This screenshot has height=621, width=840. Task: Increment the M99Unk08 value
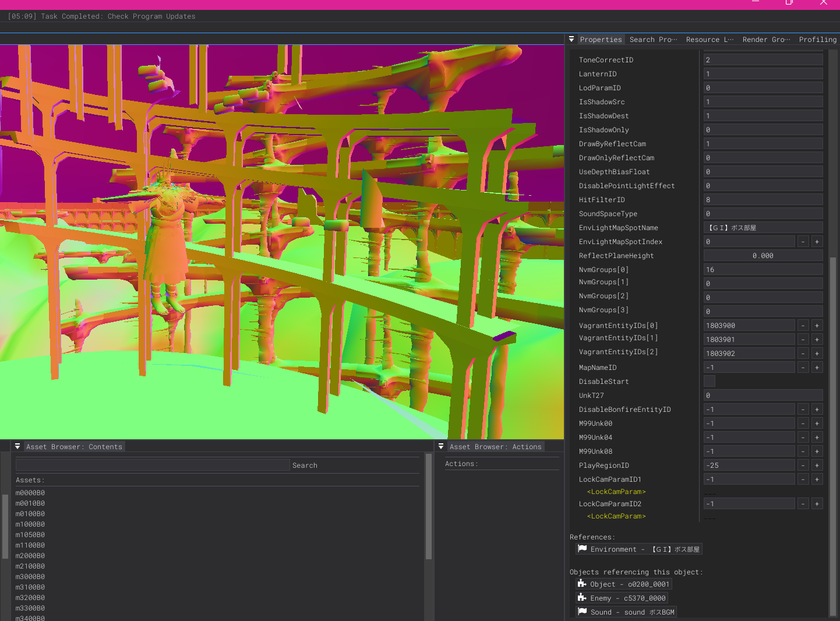coord(817,451)
